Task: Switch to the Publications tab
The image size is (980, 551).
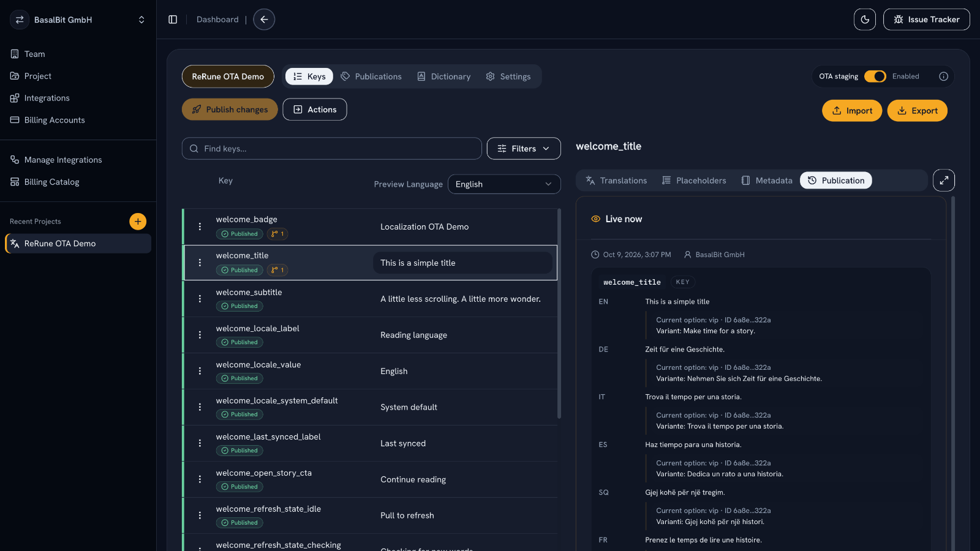Action: [x=371, y=77]
